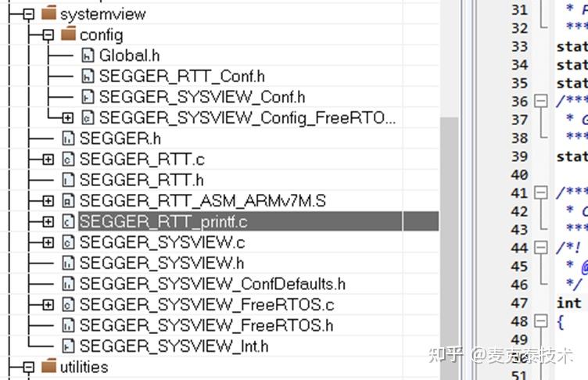Image resolution: width=588 pixels, height=380 pixels.
Task: Expand the SEGGER_SYSVIEW_FreeRTOS.c node
Action: 48,305
